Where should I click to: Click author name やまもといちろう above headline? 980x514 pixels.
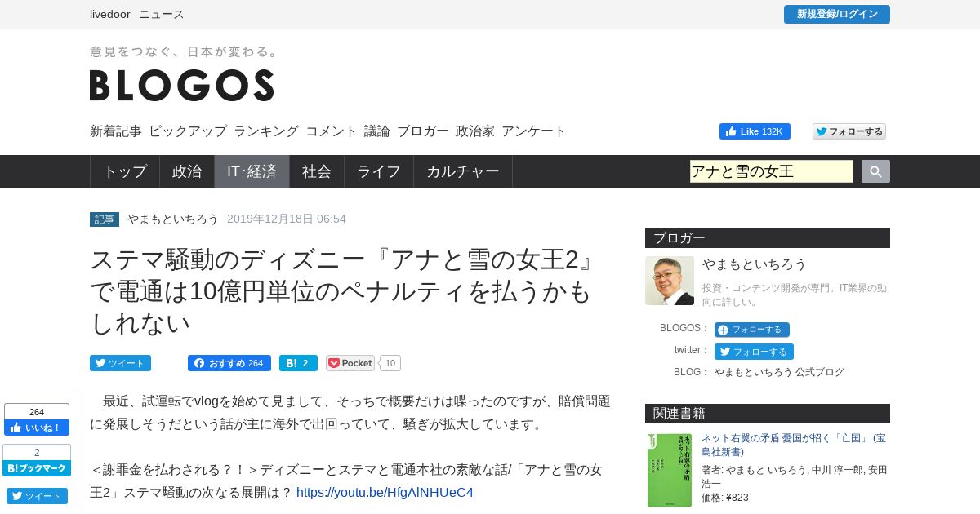point(173,219)
